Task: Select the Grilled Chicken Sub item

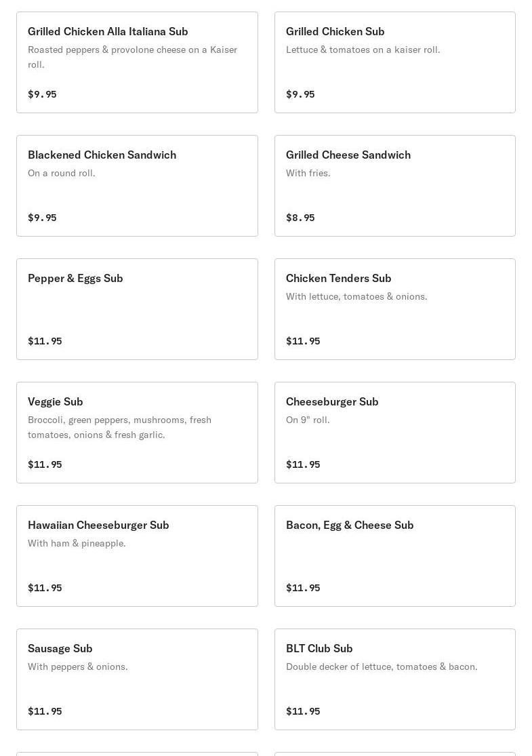Action: [x=394, y=62]
